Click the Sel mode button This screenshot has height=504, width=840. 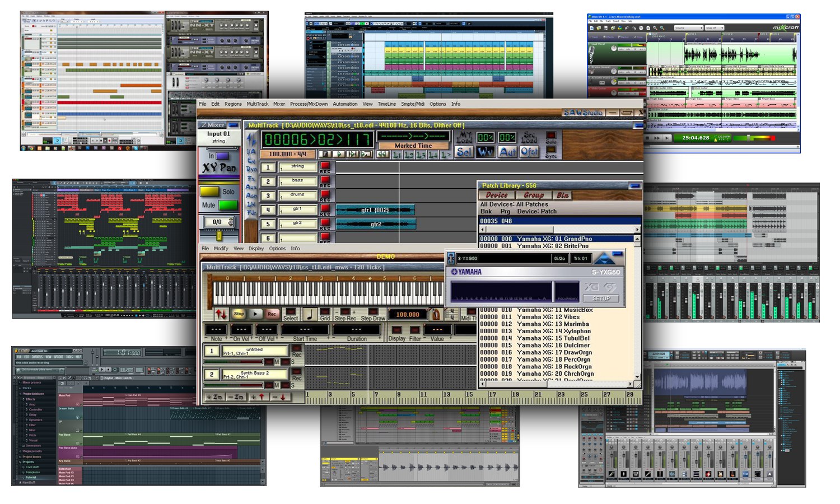[464, 152]
